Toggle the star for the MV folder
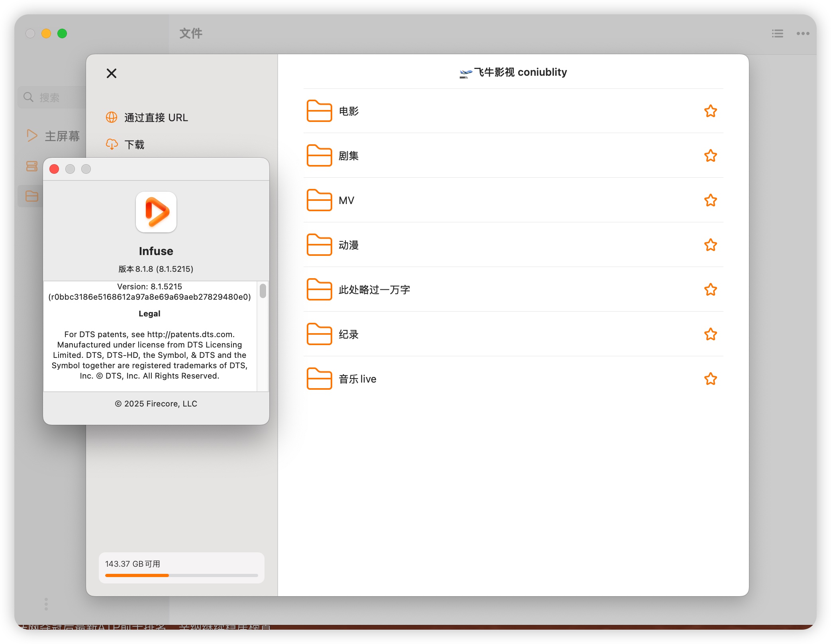831x644 pixels. click(x=710, y=200)
